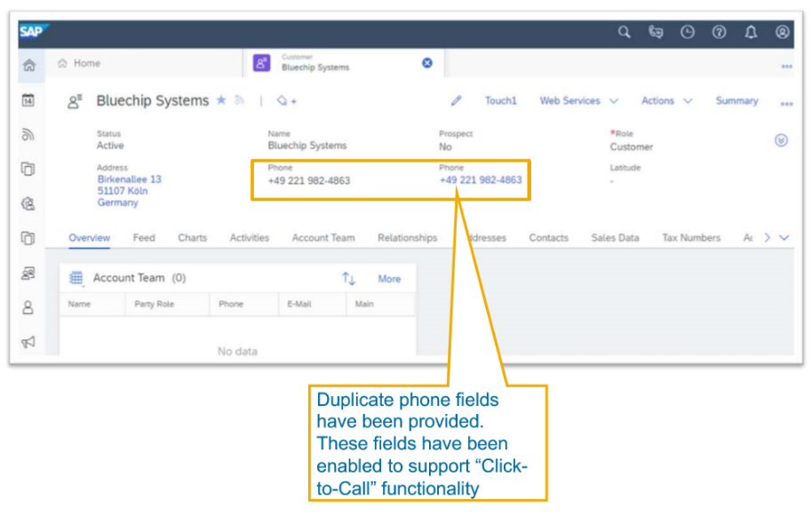Sort Account Team with arrows icon
This screenshot has height=516, width=812.
pos(348,279)
